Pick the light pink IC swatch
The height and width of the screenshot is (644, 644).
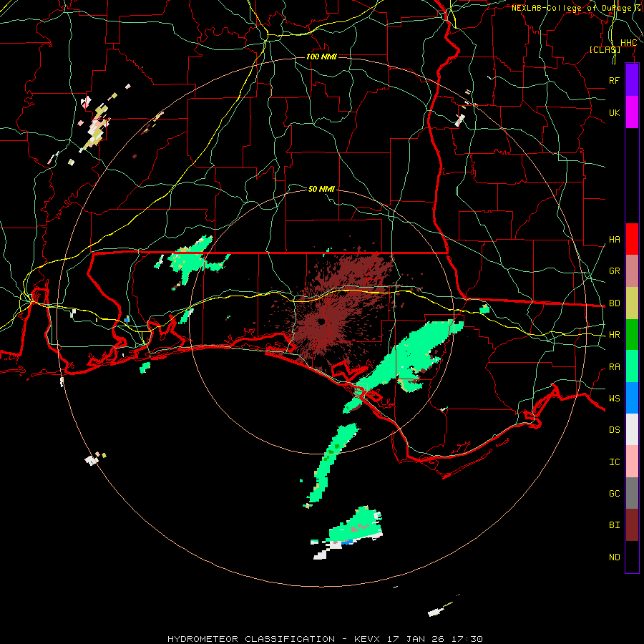click(632, 462)
